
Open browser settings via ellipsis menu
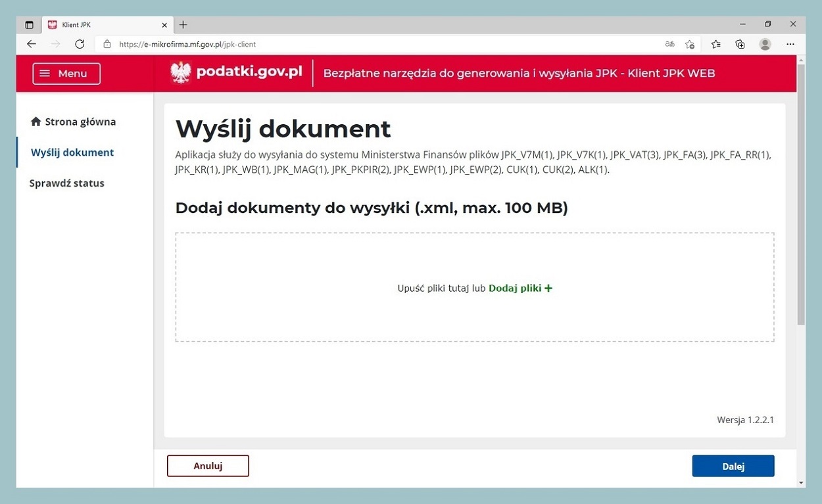(x=790, y=43)
